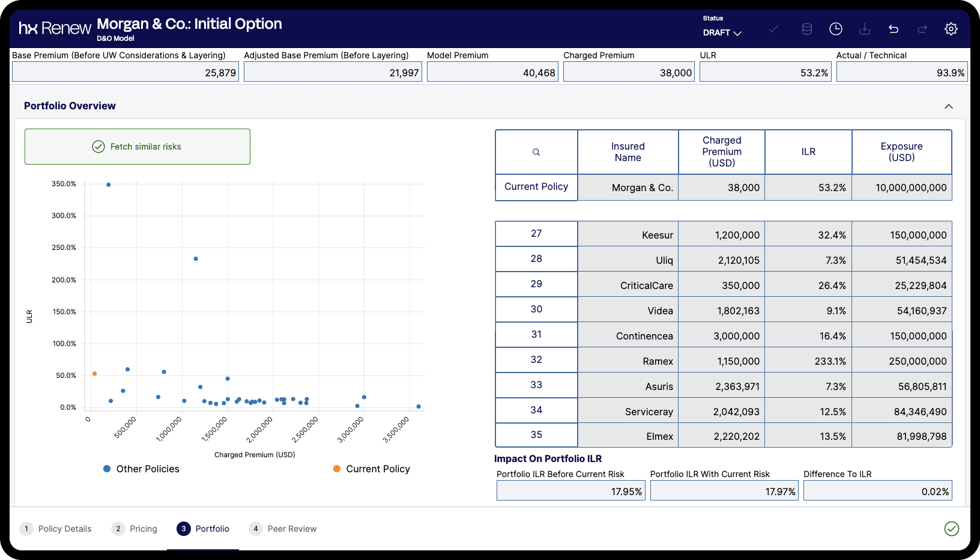Click the step 4 circle in the step bar
980x560 pixels.
point(256,529)
